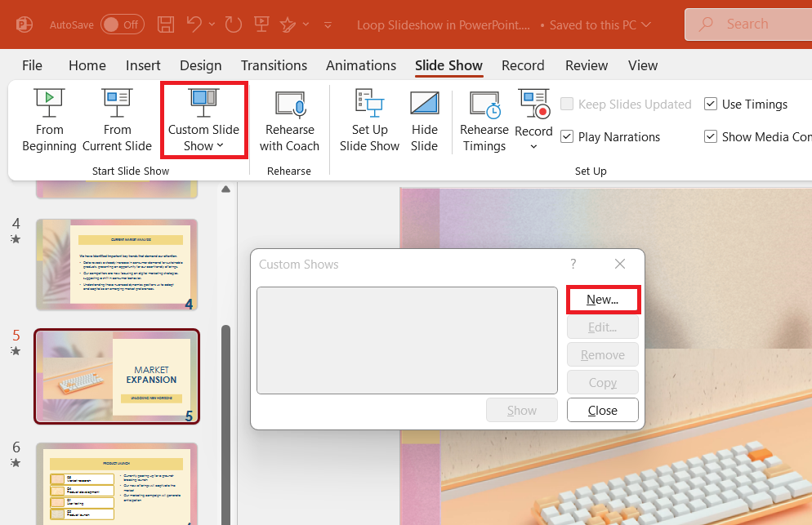Click the PowerPoint app logo icon
Image resolution: width=812 pixels, height=525 pixels.
24,24
